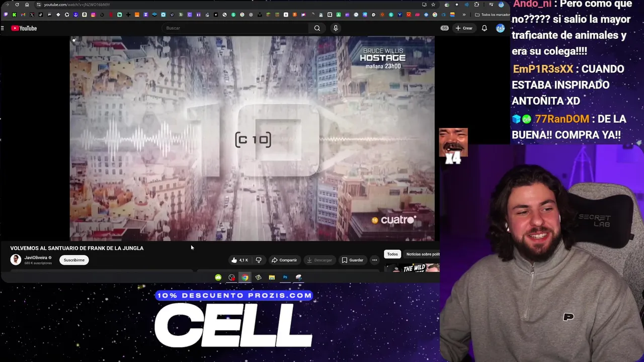
Task: Open the TikTok bookmark
Action: point(41,15)
